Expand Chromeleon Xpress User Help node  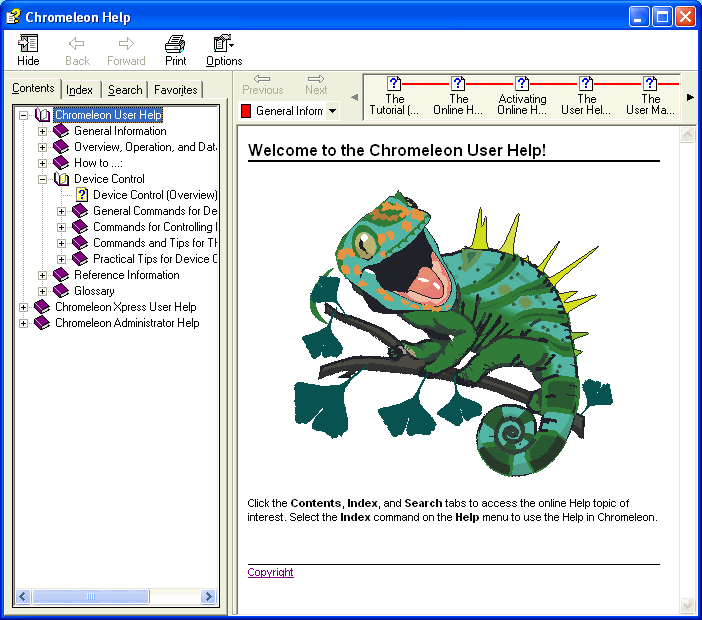pos(23,308)
